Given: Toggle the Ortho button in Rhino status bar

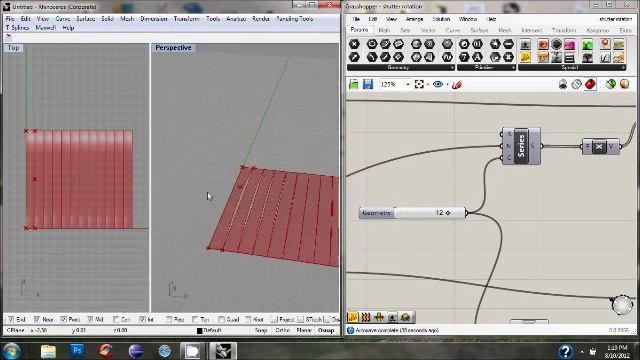Looking at the screenshot, I should 282,330.
